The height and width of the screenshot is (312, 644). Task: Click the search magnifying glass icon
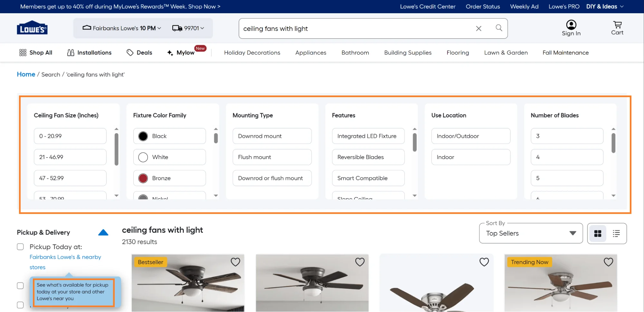499,28
